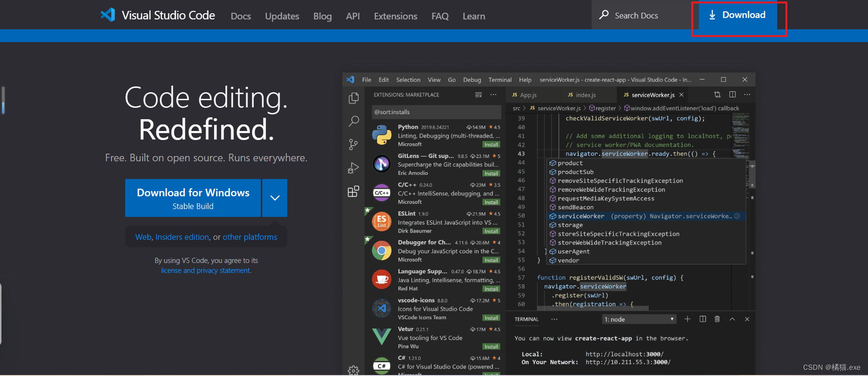The width and height of the screenshot is (868, 376).
Task: Open the '1: node' terminal selector dropdown
Action: [x=639, y=319]
